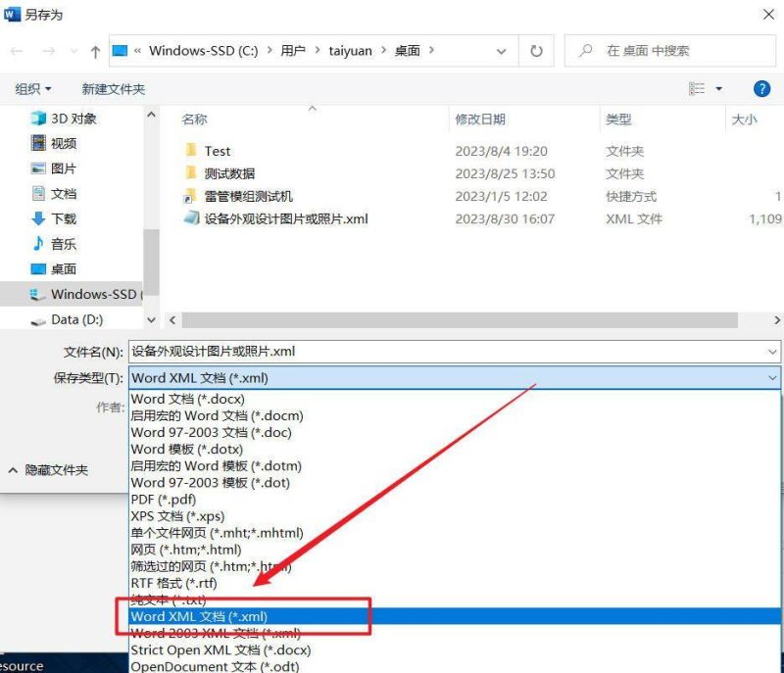Image resolution: width=784 pixels, height=673 pixels.
Task: Click the 新建文件夹 button
Action: [113, 88]
